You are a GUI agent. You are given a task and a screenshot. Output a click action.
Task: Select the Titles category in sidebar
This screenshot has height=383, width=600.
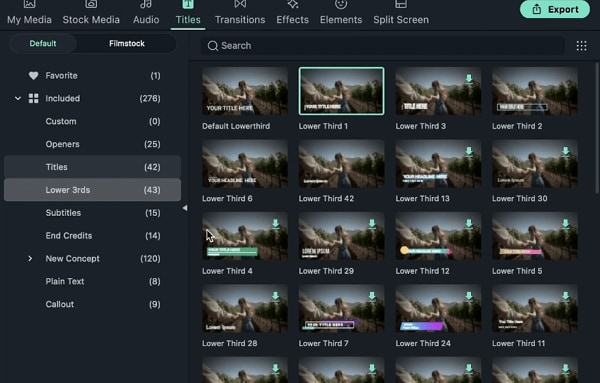(x=93, y=167)
